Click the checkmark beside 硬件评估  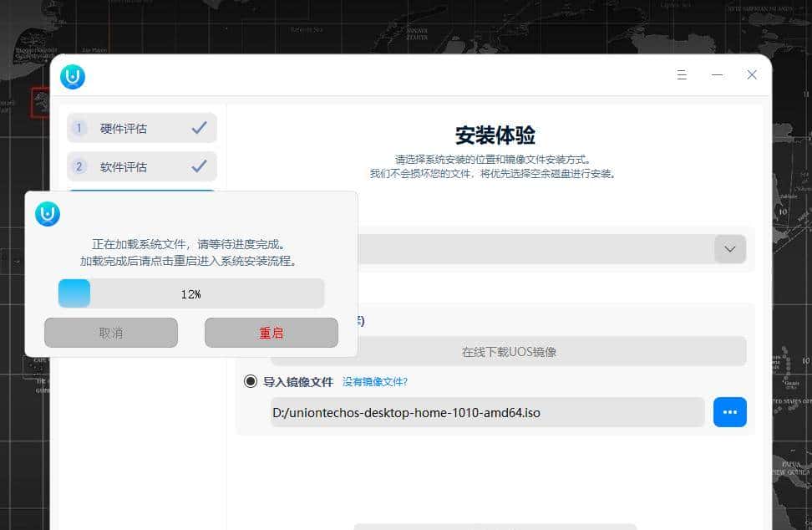click(x=198, y=127)
